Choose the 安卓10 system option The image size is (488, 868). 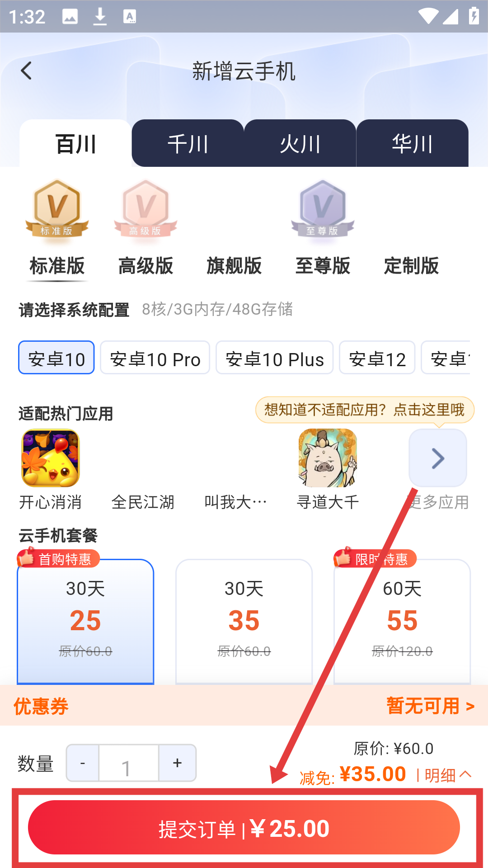(56, 358)
